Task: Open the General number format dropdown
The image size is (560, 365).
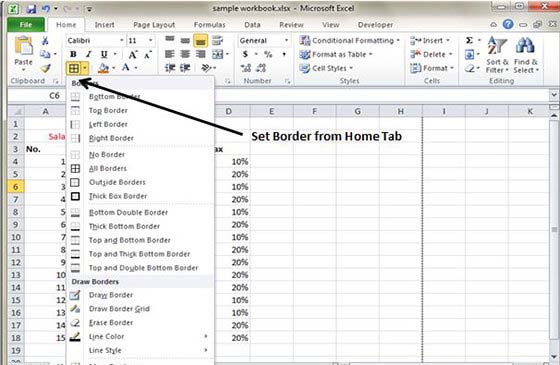Action: pos(264,40)
